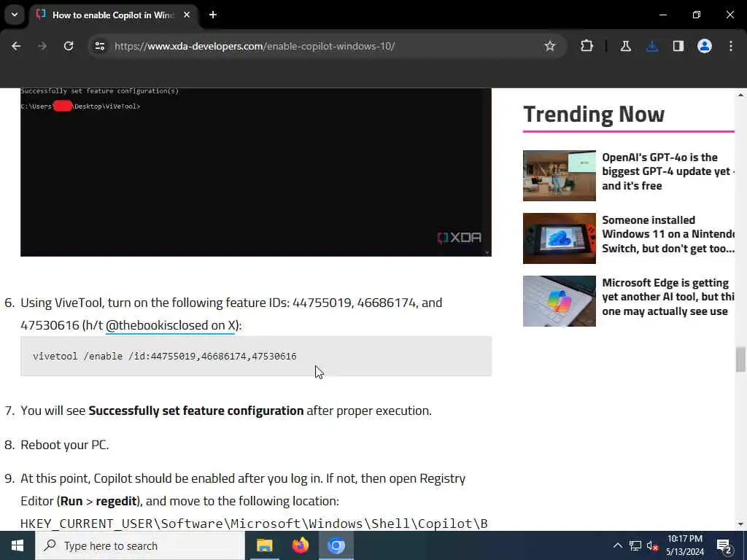This screenshot has height=560, width=747.
Task: Click the VIVETool command prompt screenshot
Action: point(256,172)
